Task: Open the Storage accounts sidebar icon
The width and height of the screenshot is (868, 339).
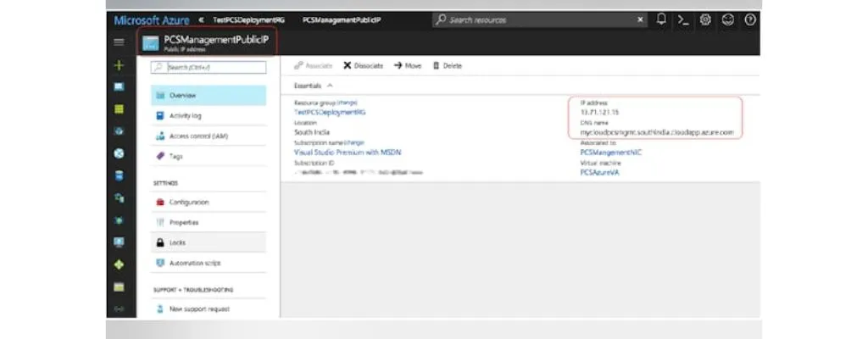Action: click(119, 287)
